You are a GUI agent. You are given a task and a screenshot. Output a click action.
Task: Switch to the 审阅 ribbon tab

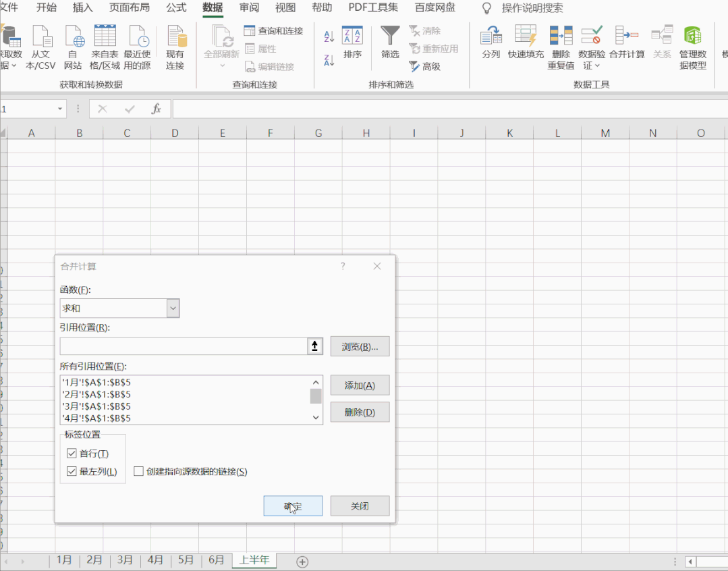coord(250,7)
